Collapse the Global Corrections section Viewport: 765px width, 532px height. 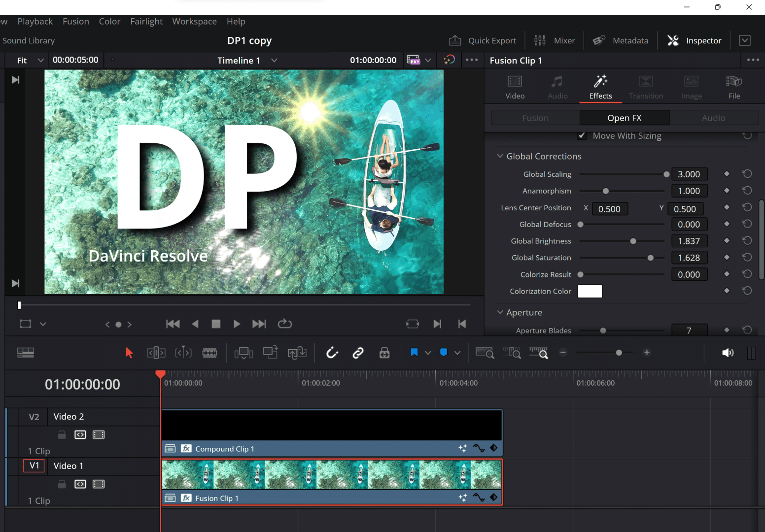(500, 156)
